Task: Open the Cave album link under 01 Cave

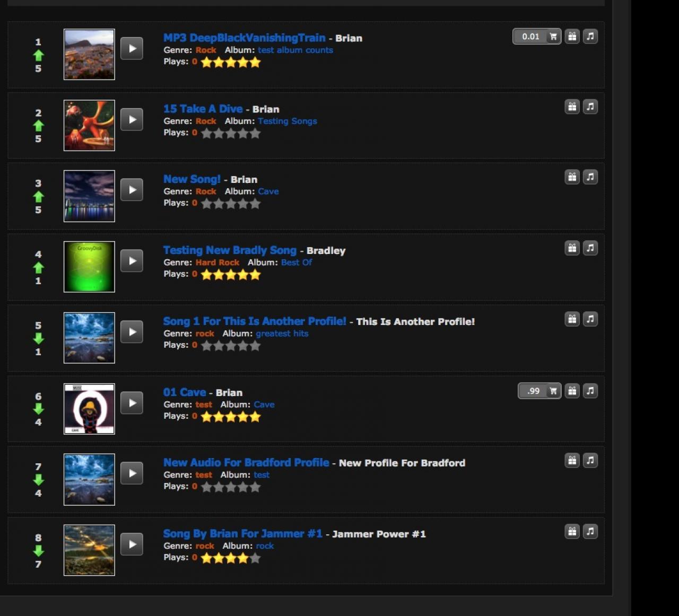Action: [x=264, y=405]
